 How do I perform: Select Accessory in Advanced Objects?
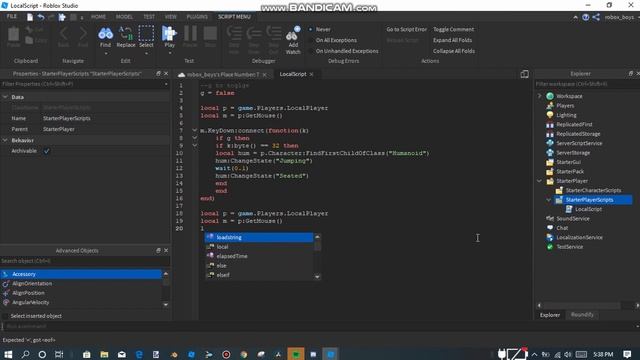(x=81, y=274)
